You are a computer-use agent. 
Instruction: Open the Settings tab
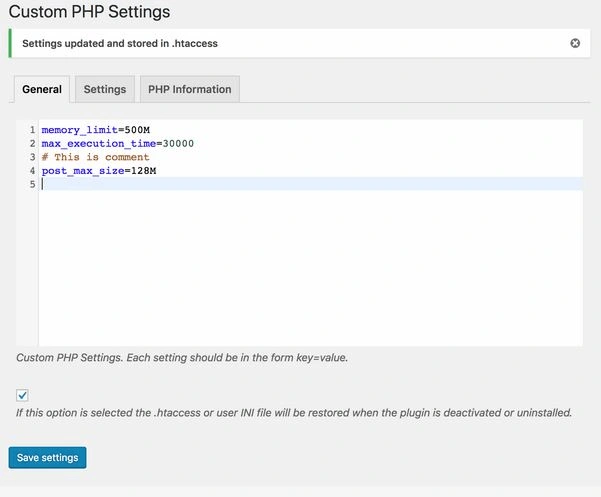(105, 89)
